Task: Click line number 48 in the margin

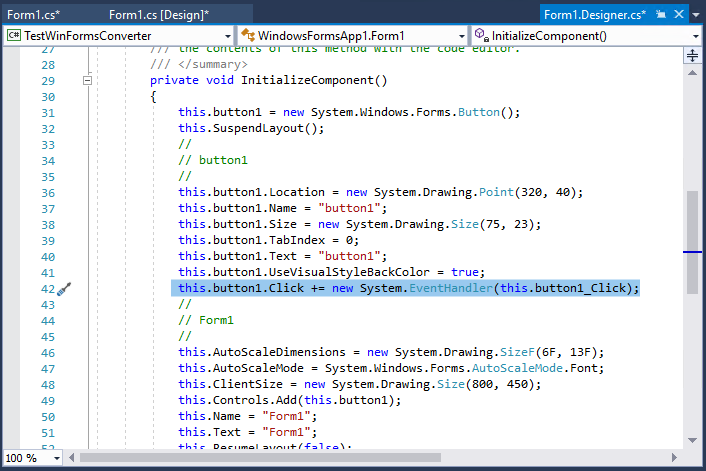Action: (x=48, y=385)
